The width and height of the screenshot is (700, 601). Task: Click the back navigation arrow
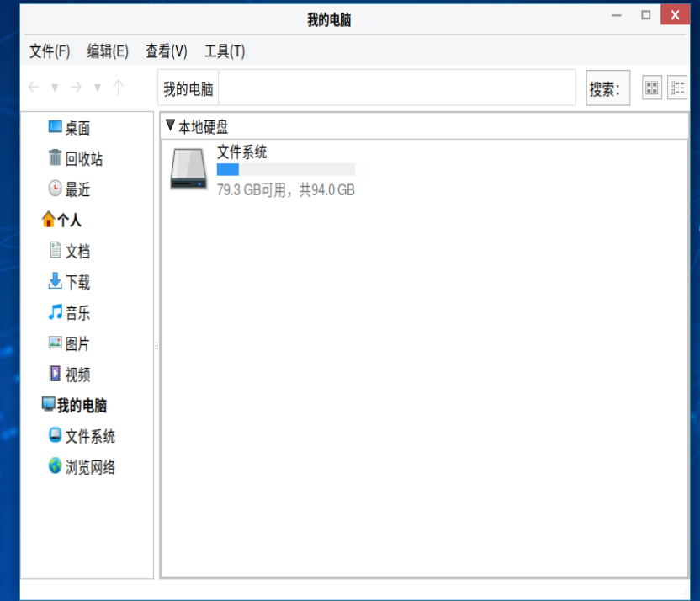tap(34, 88)
